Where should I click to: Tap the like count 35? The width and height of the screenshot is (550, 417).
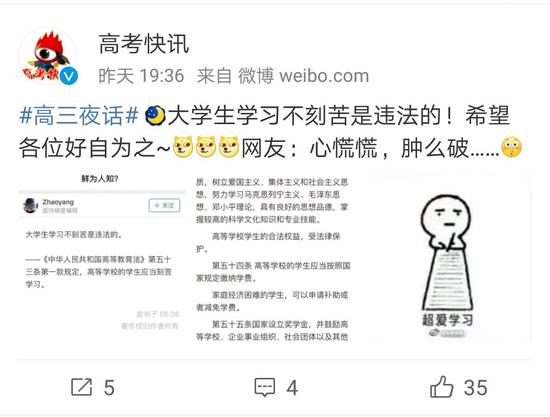point(476,388)
